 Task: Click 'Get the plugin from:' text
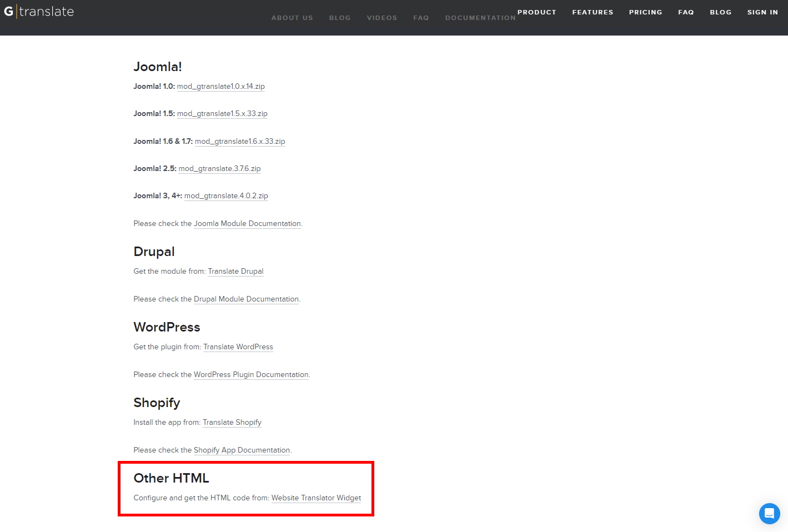coord(168,347)
